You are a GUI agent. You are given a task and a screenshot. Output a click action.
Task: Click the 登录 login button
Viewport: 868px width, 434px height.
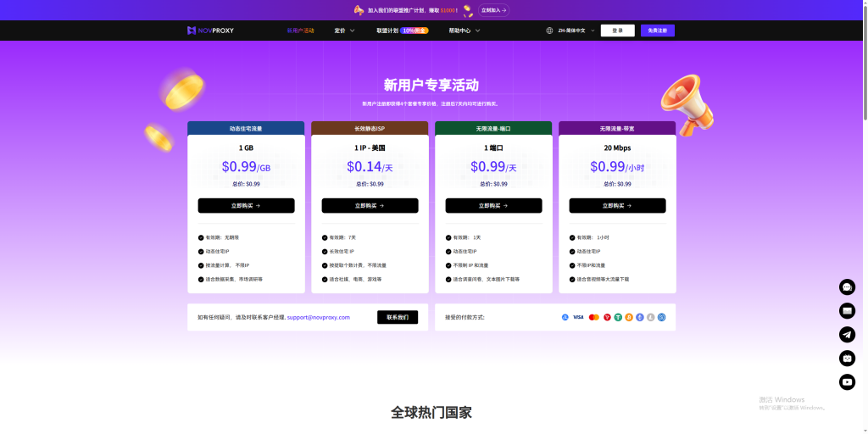[617, 31]
